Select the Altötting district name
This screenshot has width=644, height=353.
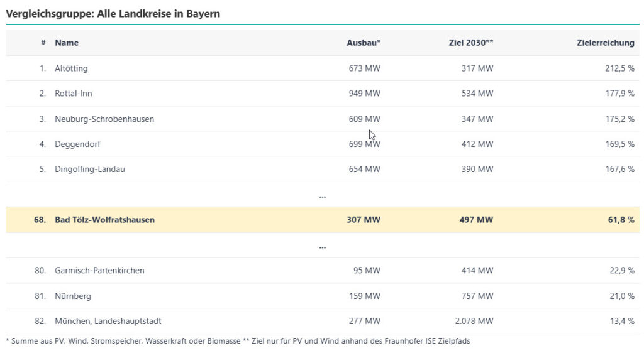click(x=71, y=68)
